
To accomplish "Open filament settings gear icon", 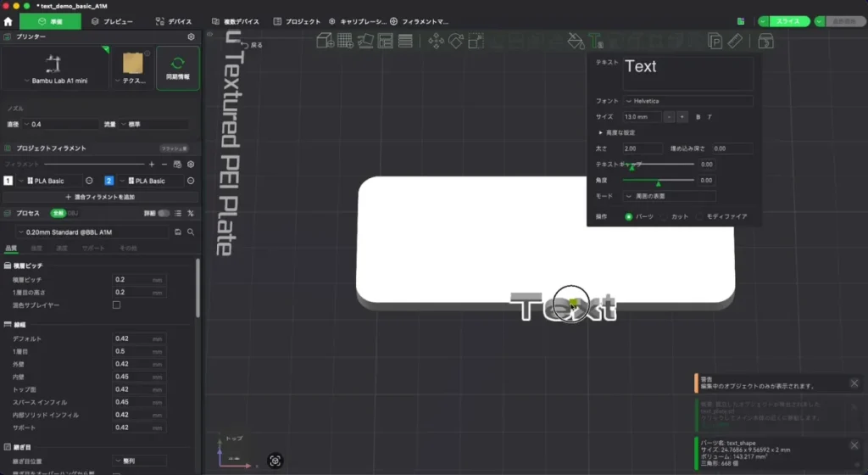I will [x=191, y=165].
